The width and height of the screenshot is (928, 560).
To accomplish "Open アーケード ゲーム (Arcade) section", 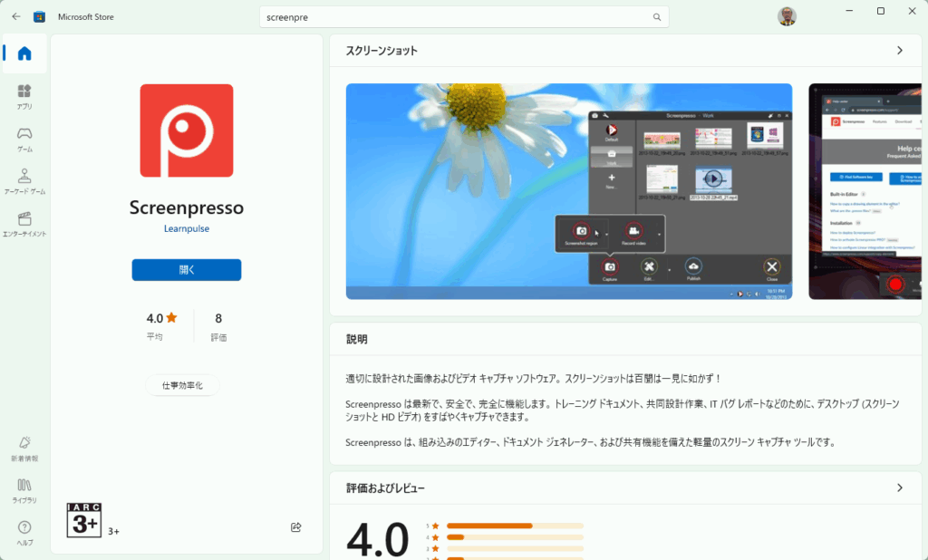I will point(24,181).
